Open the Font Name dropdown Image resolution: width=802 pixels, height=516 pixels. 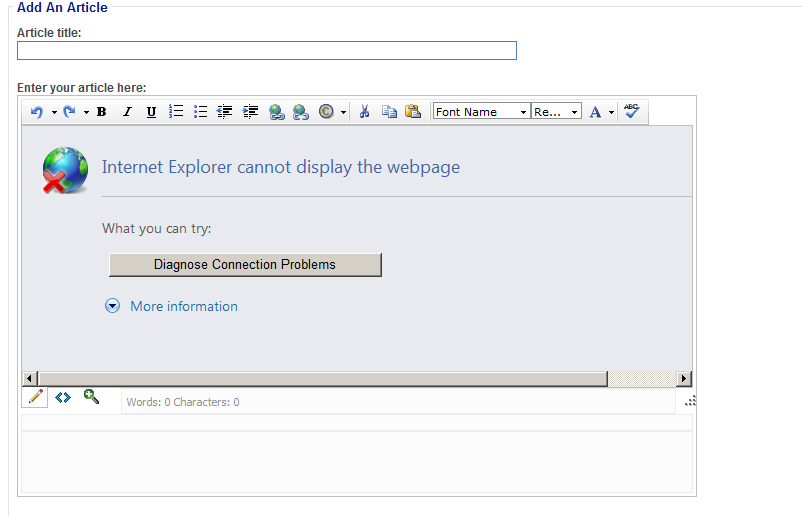tap(481, 111)
